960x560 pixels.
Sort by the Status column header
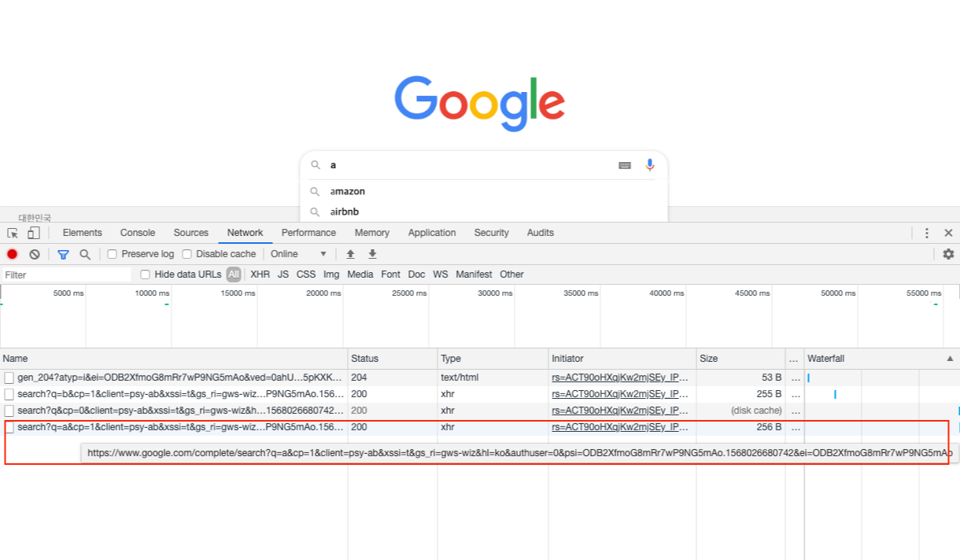pyautogui.click(x=393, y=359)
